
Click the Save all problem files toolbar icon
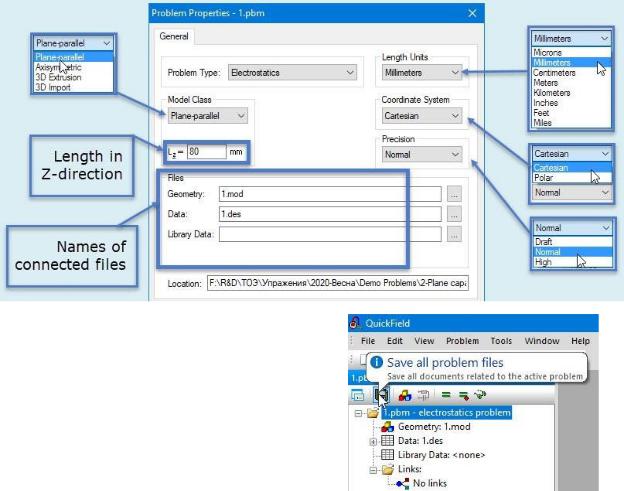[x=380, y=395]
